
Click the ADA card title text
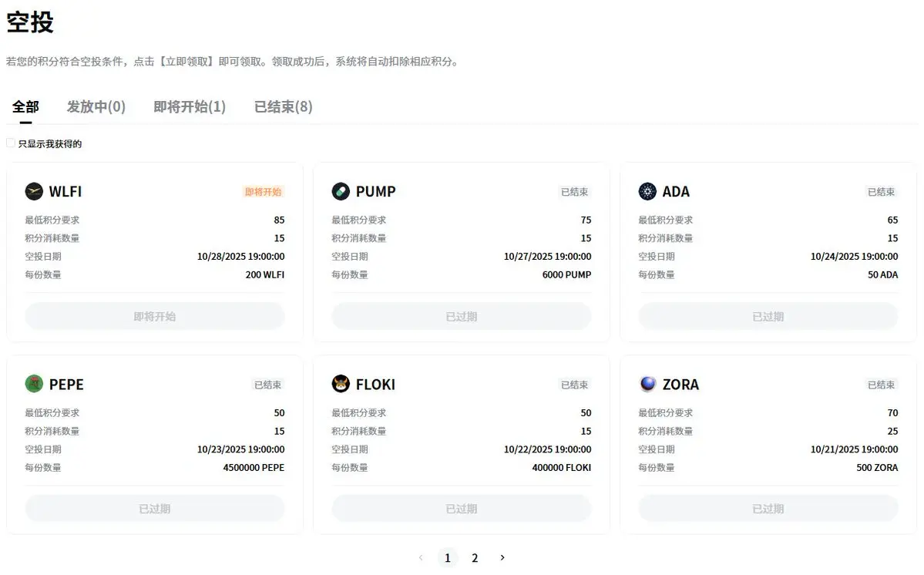click(x=676, y=191)
